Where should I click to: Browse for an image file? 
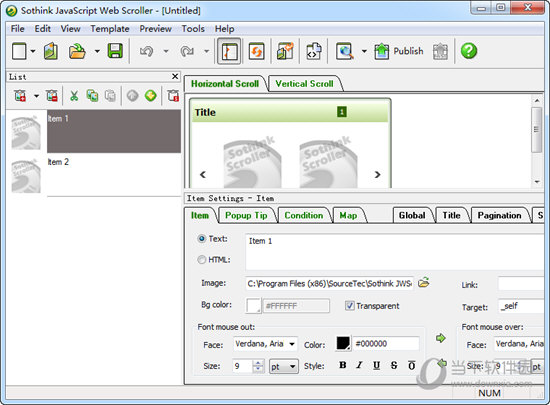pos(424,282)
